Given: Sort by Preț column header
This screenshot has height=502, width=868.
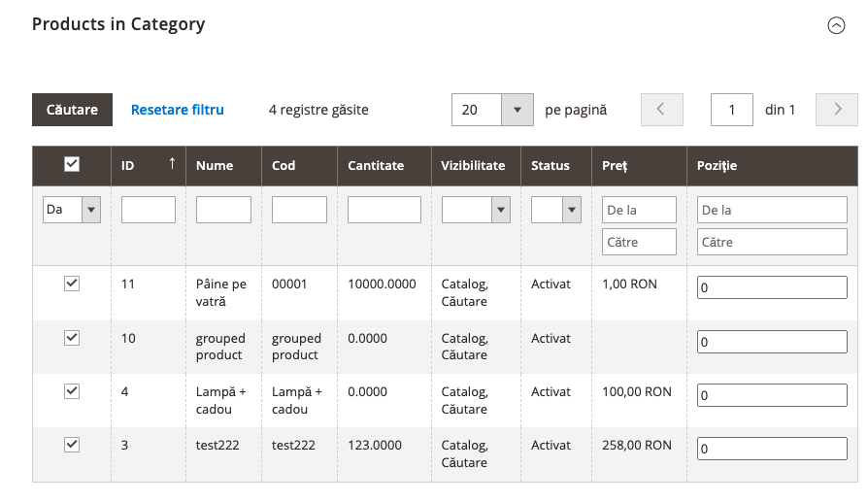Looking at the screenshot, I should click(640, 165).
